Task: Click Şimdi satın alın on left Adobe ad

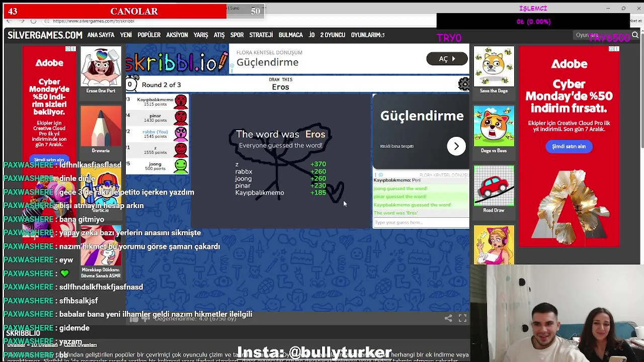Action: point(49,159)
